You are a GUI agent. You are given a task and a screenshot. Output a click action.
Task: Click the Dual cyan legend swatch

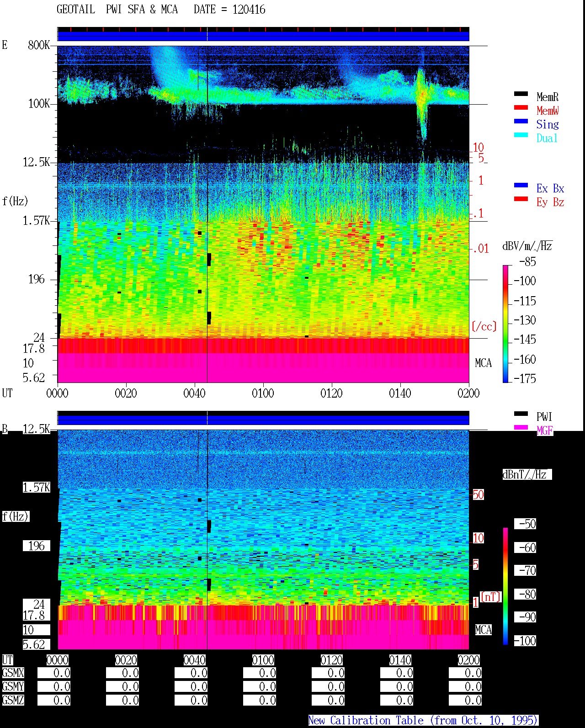click(521, 135)
